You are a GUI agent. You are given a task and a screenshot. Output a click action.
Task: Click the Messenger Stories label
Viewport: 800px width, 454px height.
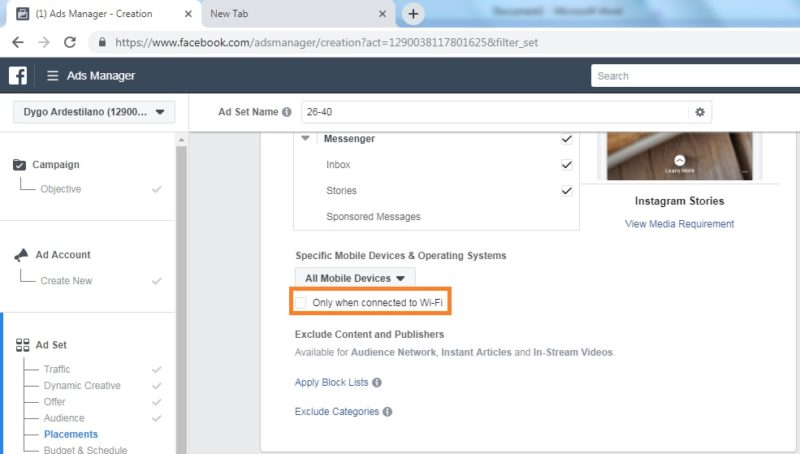(341, 190)
